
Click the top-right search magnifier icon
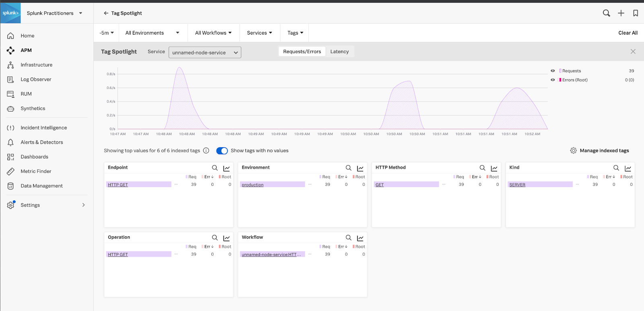606,13
